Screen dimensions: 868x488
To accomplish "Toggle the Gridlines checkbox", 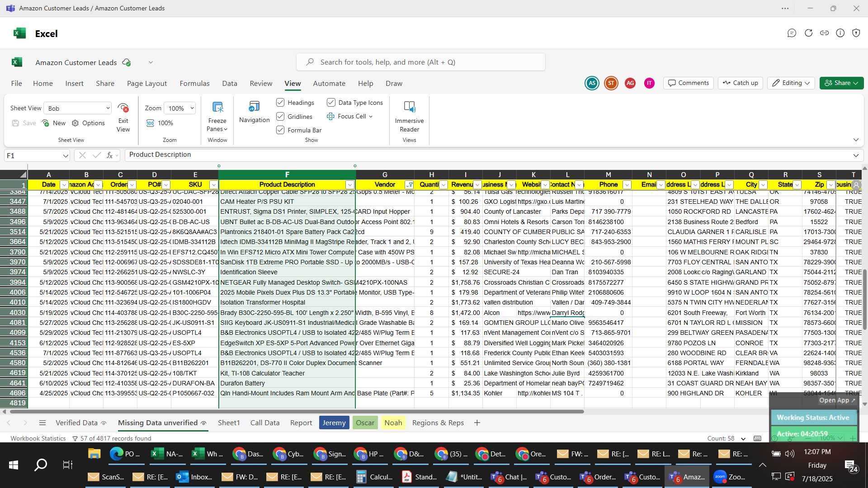I will coord(280,117).
